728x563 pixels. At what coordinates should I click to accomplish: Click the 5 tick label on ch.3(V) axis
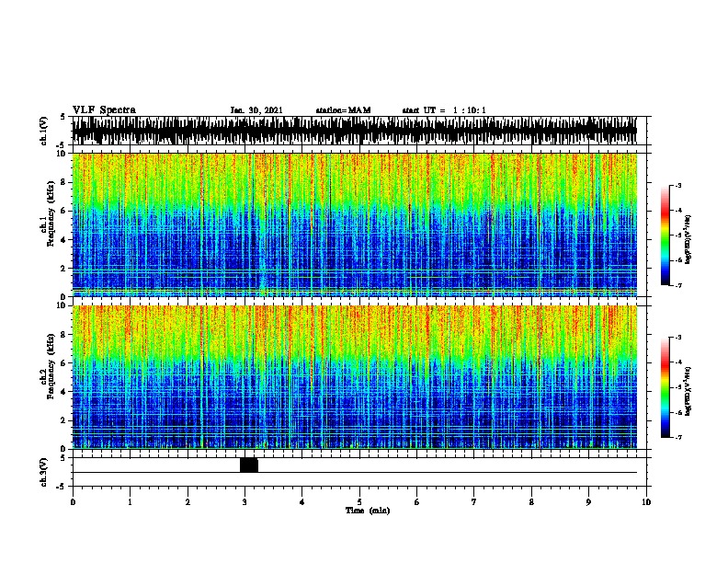tap(63, 458)
